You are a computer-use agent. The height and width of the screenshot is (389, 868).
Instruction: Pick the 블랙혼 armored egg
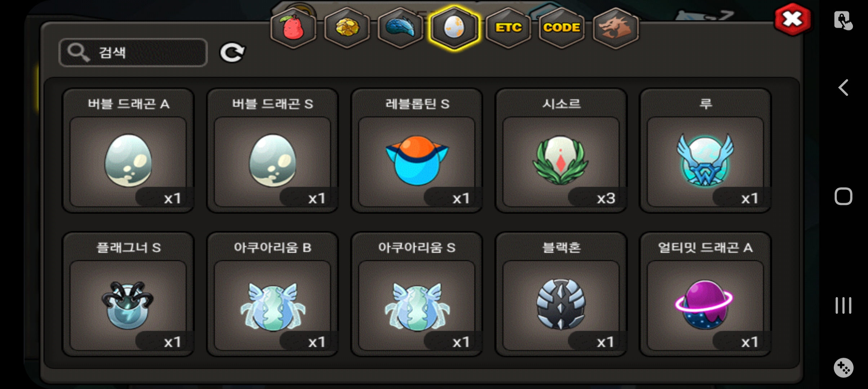(561, 294)
